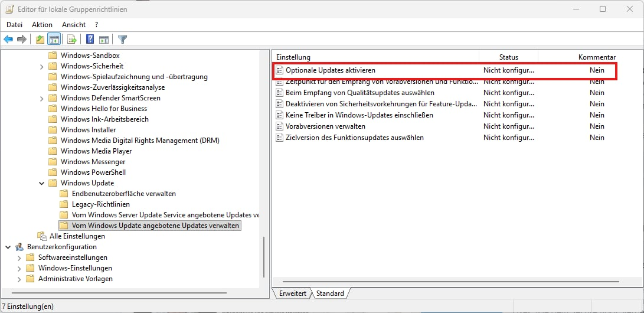Open the Ansicht menu

click(74, 25)
